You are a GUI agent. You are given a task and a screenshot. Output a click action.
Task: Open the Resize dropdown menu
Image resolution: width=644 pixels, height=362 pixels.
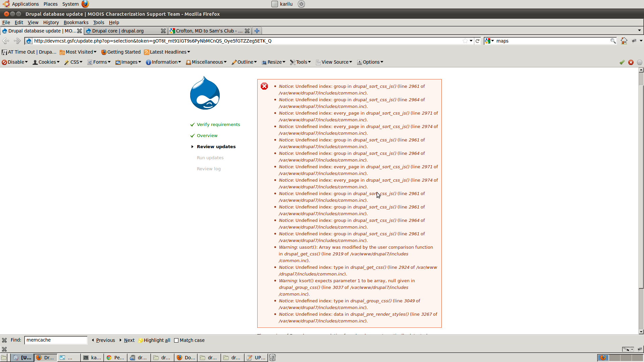click(x=273, y=62)
